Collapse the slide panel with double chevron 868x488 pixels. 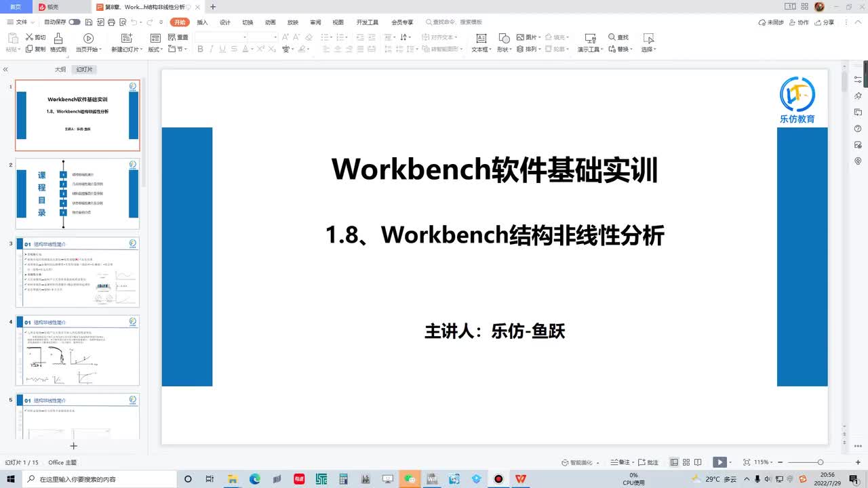coord(5,70)
